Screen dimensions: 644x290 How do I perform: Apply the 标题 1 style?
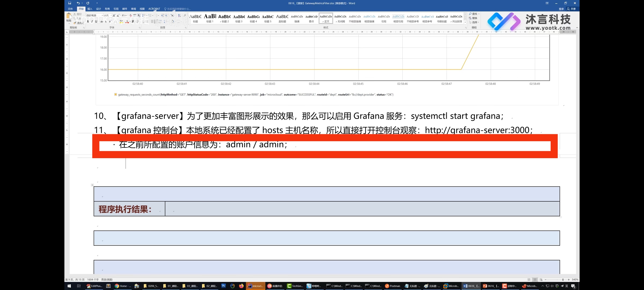click(x=210, y=18)
